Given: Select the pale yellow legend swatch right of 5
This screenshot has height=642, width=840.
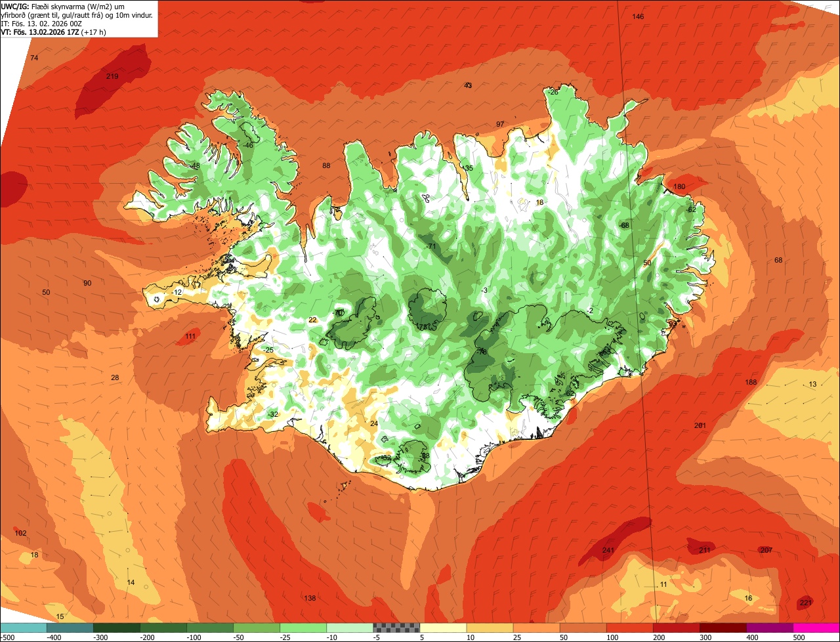Looking at the screenshot, I should click(x=443, y=628).
